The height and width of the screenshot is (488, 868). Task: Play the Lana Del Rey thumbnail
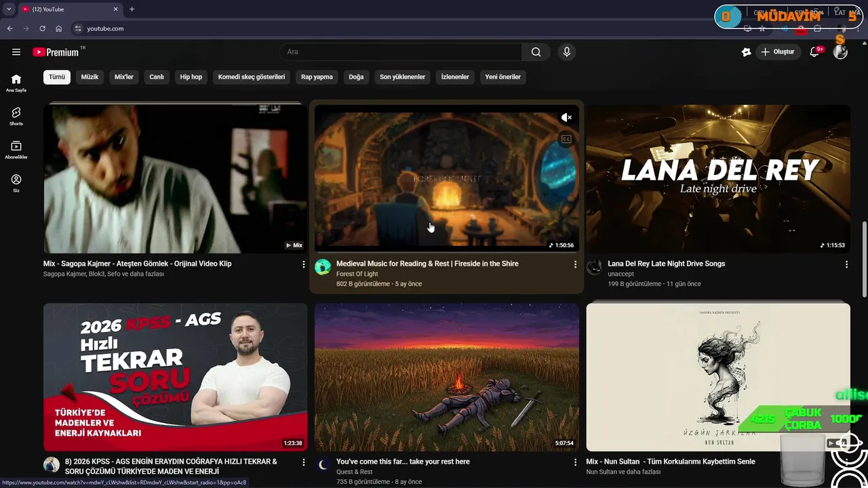718,179
